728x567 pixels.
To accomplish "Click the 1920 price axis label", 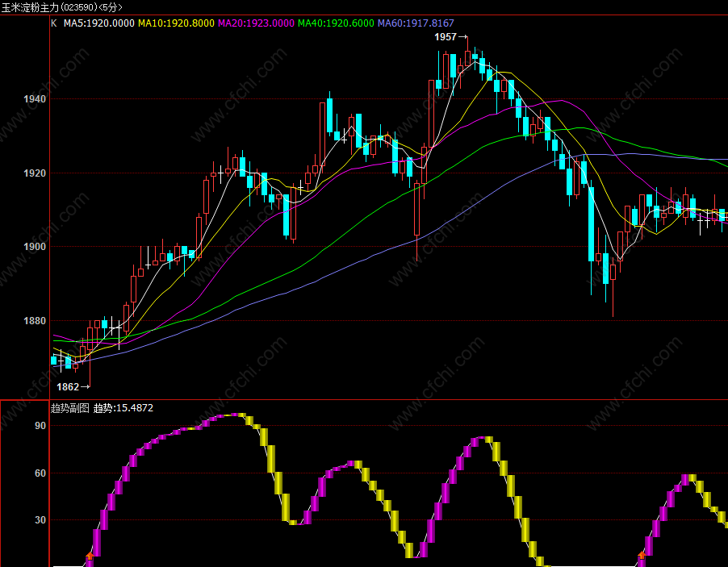I will pyautogui.click(x=35, y=173).
